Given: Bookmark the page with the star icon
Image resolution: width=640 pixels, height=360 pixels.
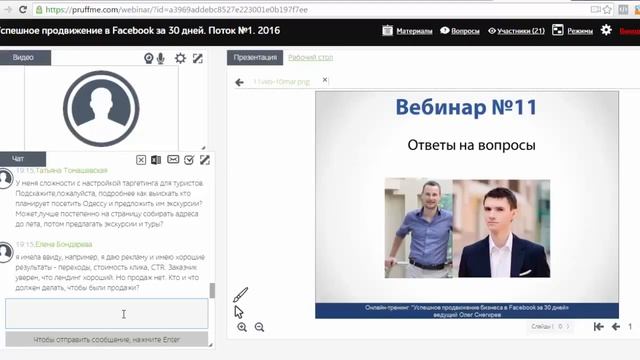Looking at the screenshot, I should click(607, 9).
